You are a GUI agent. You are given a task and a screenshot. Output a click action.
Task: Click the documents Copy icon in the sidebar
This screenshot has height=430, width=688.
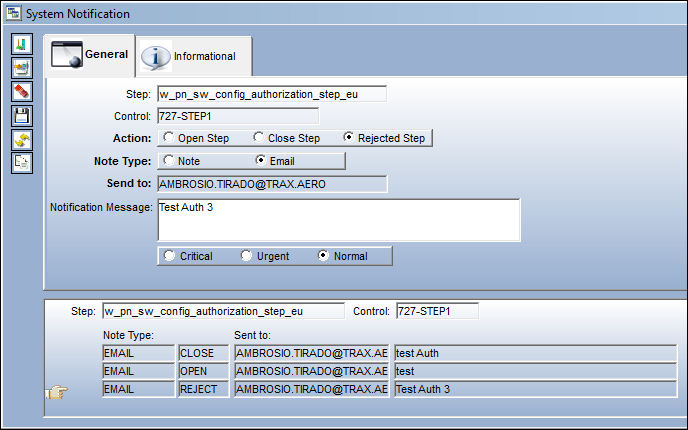coord(22,163)
